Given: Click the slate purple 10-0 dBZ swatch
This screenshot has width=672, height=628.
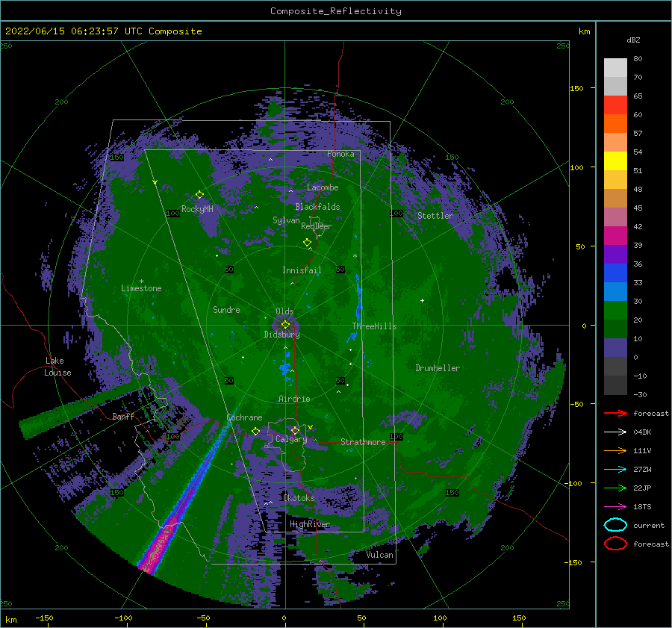Looking at the screenshot, I should coord(615,348).
